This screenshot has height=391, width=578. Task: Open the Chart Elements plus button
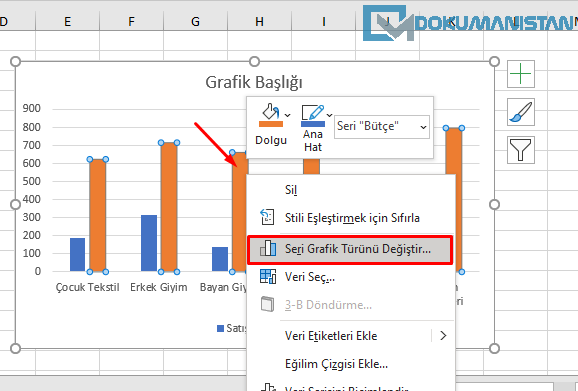(520, 74)
